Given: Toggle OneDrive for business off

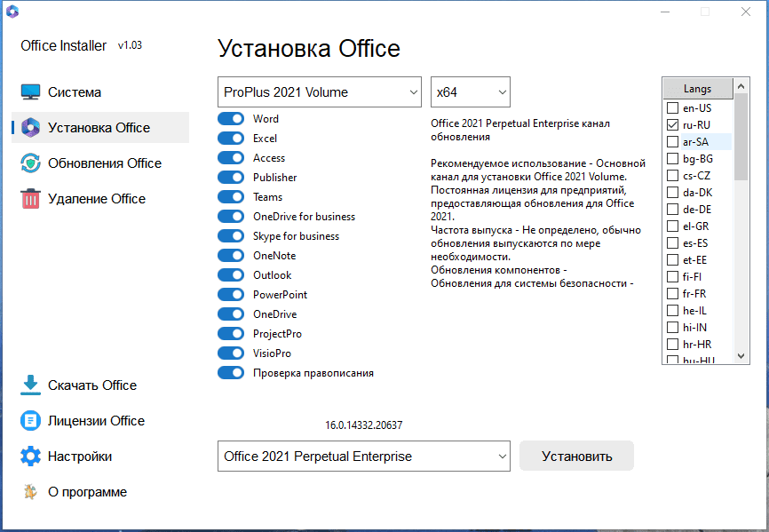Looking at the screenshot, I should tap(231, 216).
